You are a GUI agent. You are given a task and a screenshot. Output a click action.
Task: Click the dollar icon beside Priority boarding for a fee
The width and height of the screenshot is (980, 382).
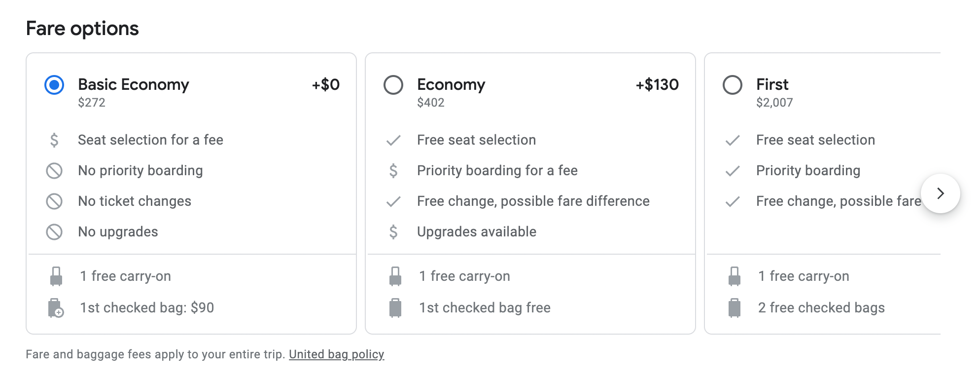pyautogui.click(x=393, y=171)
